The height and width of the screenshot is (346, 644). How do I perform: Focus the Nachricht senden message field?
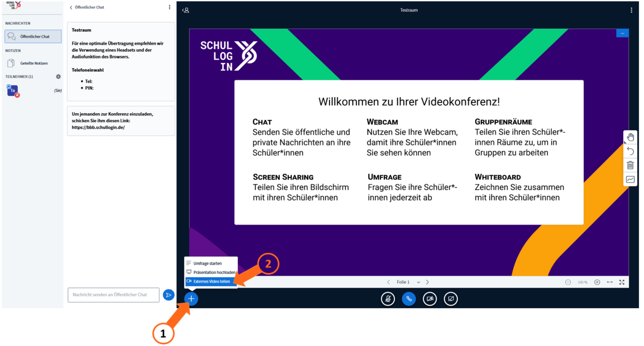click(113, 295)
